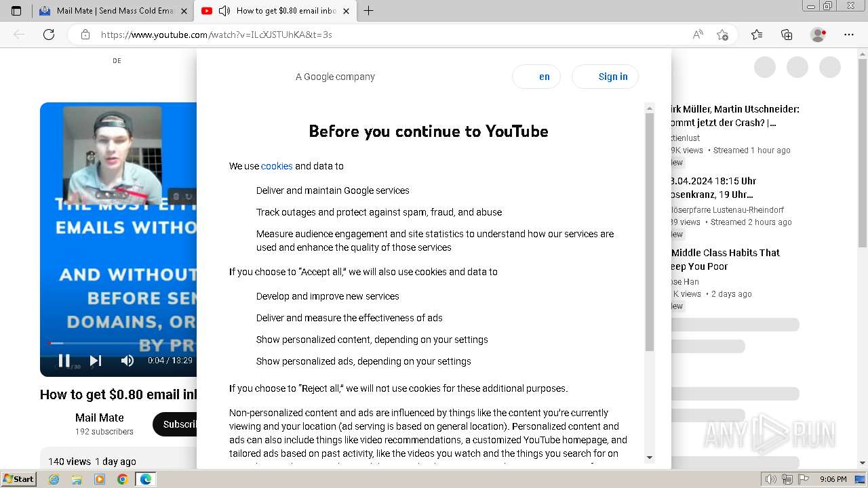Viewport: 868px width, 488px height.
Task: Subscribe to Mail Mate channel
Action: coord(175,424)
